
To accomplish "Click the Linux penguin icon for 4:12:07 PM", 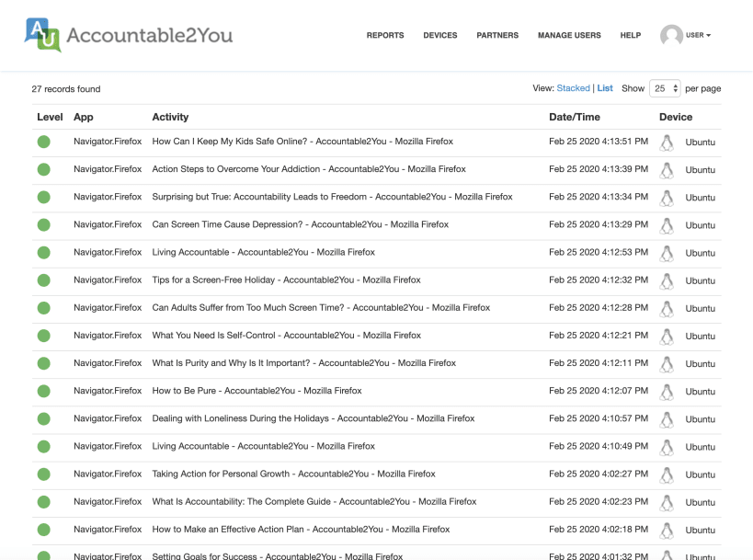I will point(666,392).
